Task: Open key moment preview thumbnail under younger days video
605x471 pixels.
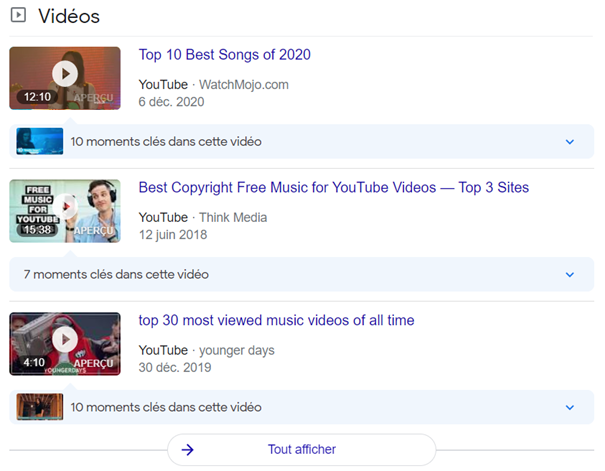Action: pos(40,407)
